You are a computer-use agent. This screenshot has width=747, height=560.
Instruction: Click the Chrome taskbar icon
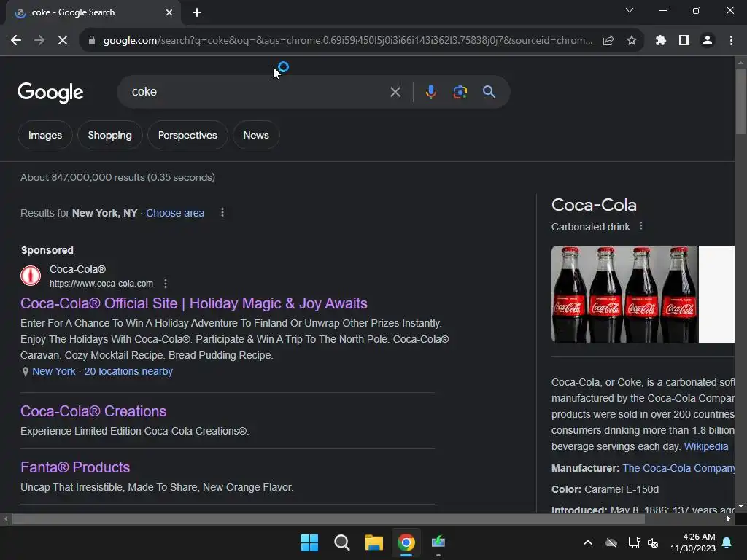[406, 542]
